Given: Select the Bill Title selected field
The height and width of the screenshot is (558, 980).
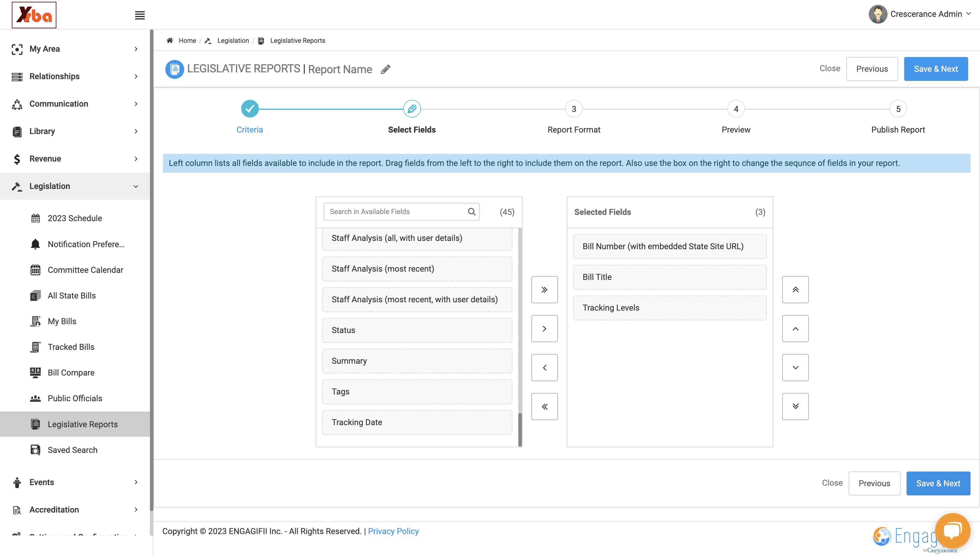Looking at the screenshot, I should coord(670,277).
